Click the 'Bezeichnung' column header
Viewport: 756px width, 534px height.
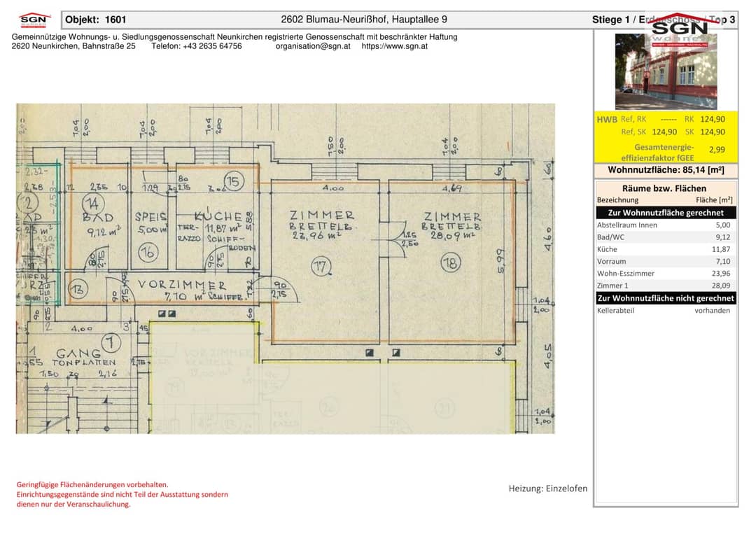(617, 200)
